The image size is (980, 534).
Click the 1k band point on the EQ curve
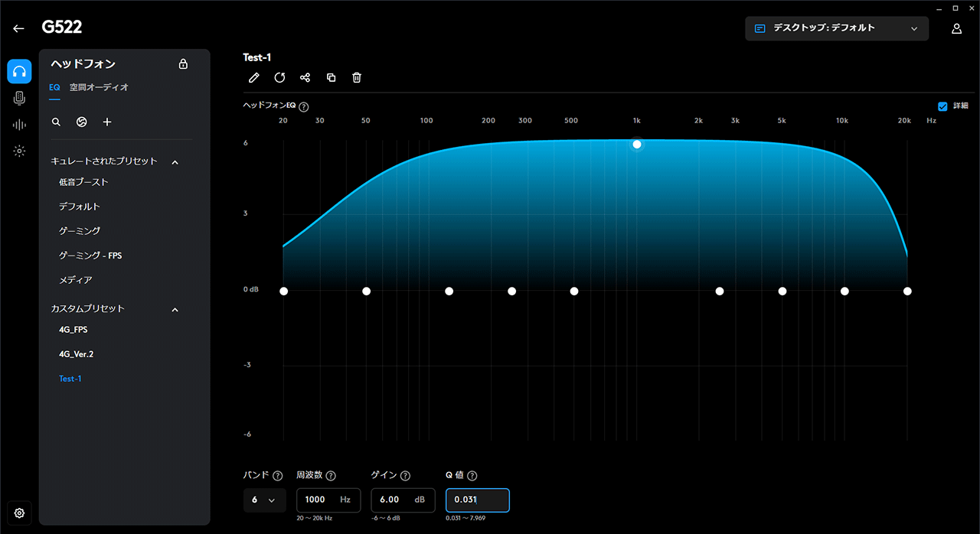coord(636,144)
